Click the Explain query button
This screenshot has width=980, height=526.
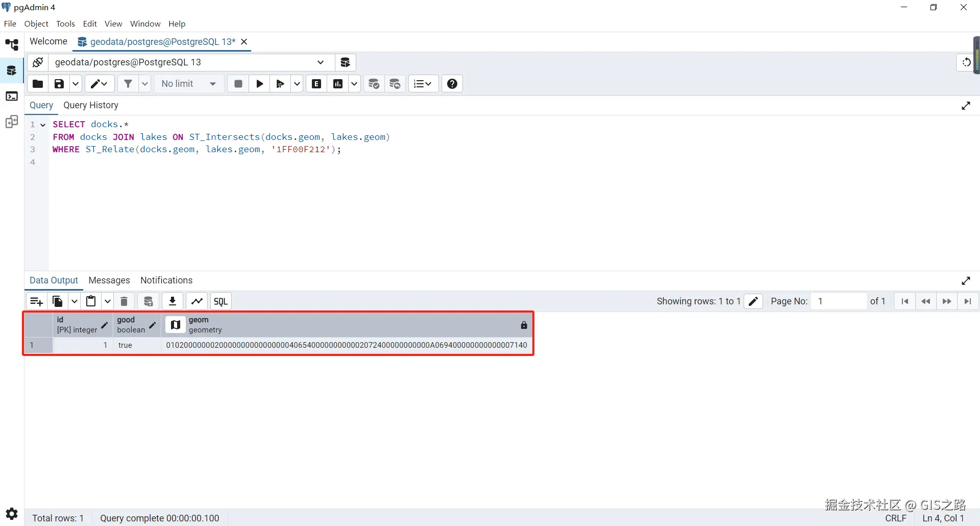[x=316, y=84]
